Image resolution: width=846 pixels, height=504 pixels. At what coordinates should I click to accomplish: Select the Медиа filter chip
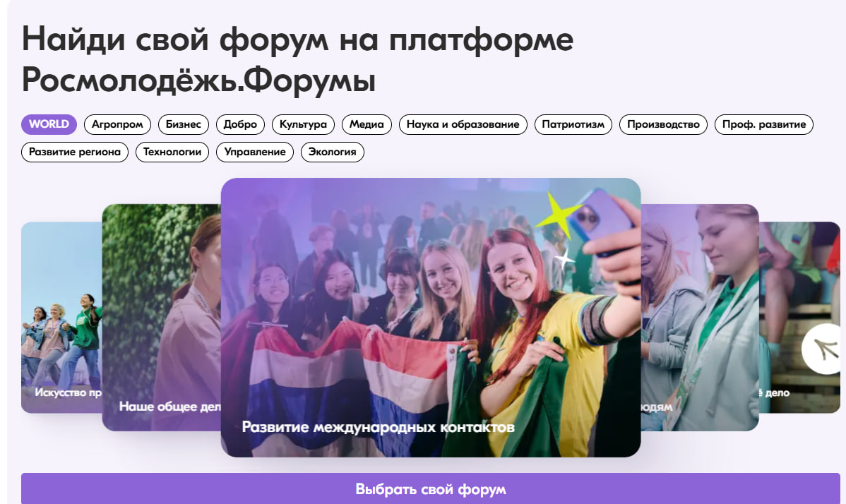(x=367, y=124)
